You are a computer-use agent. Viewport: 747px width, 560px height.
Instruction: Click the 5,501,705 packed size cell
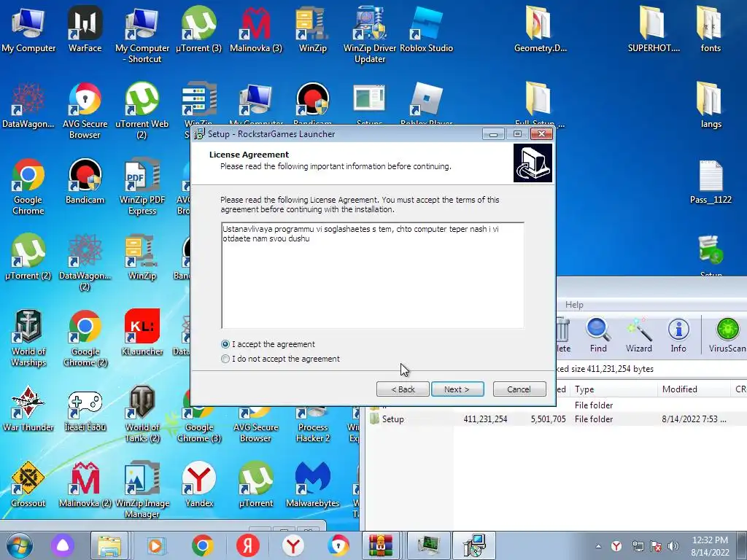coord(549,419)
